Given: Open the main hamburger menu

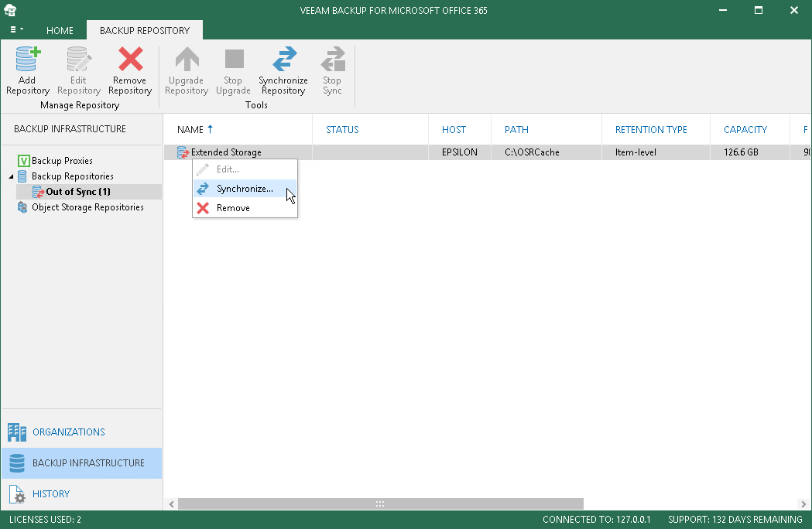Looking at the screenshot, I should pos(16,30).
